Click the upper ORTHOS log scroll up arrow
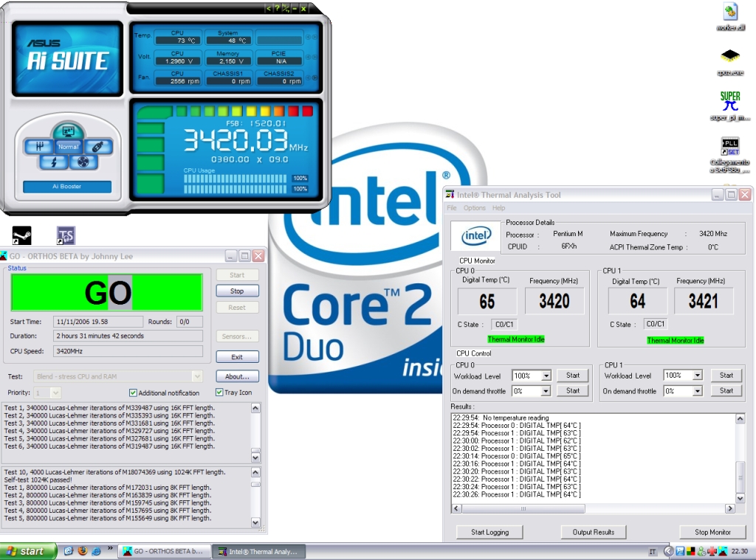The image size is (756, 560). (x=255, y=408)
